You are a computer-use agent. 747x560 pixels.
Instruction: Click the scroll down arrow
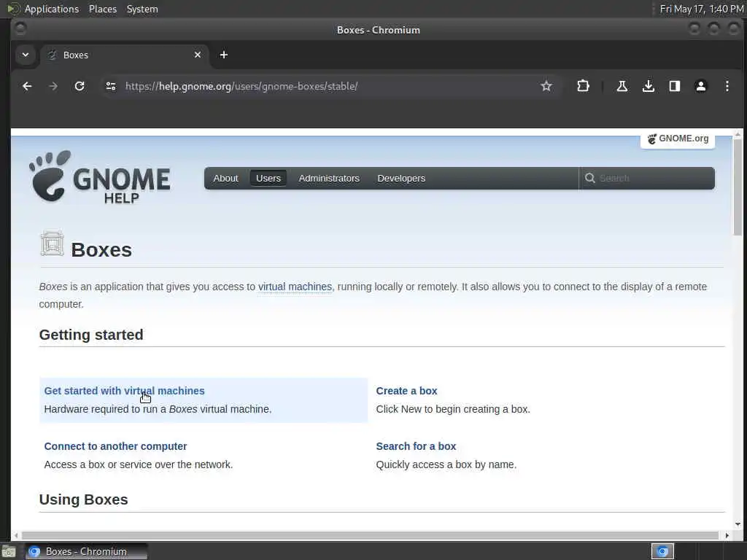coord(738,524)
